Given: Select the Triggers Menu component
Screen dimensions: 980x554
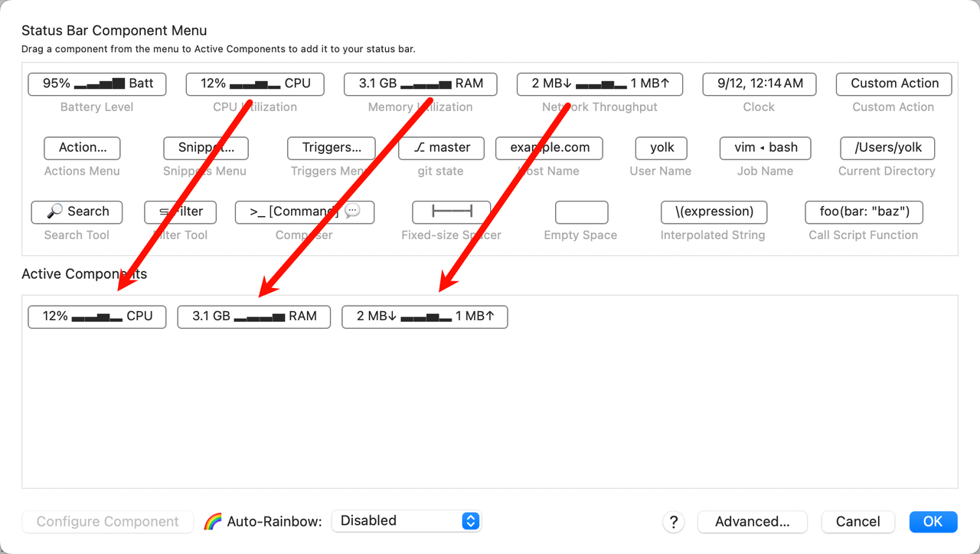Looking at the screenshot, I should point(331,148).
